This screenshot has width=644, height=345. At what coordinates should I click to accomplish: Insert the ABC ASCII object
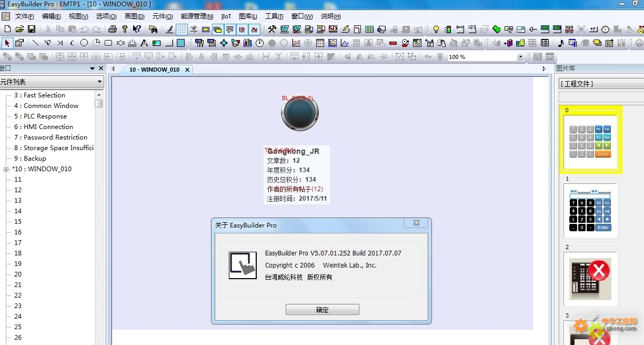tap(557, 29)
